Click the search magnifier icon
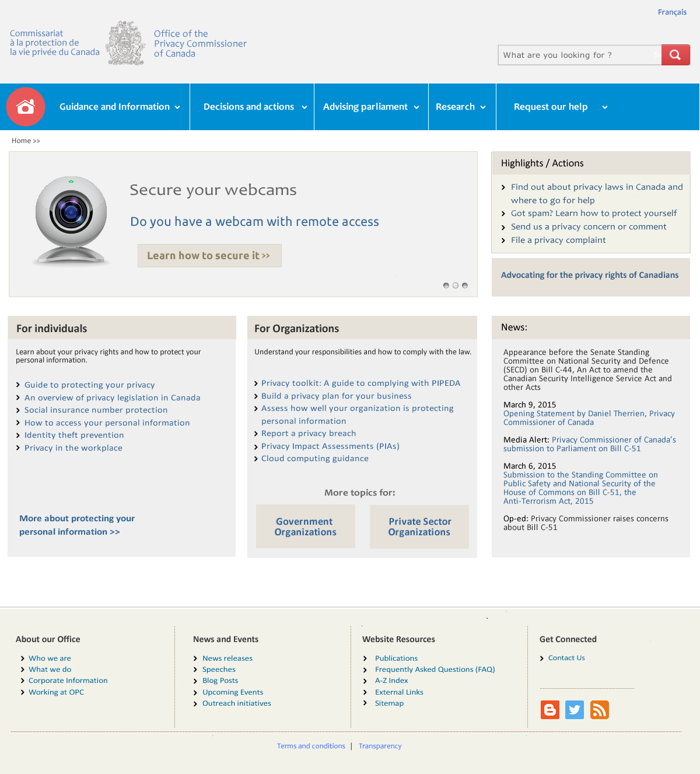 675,54
